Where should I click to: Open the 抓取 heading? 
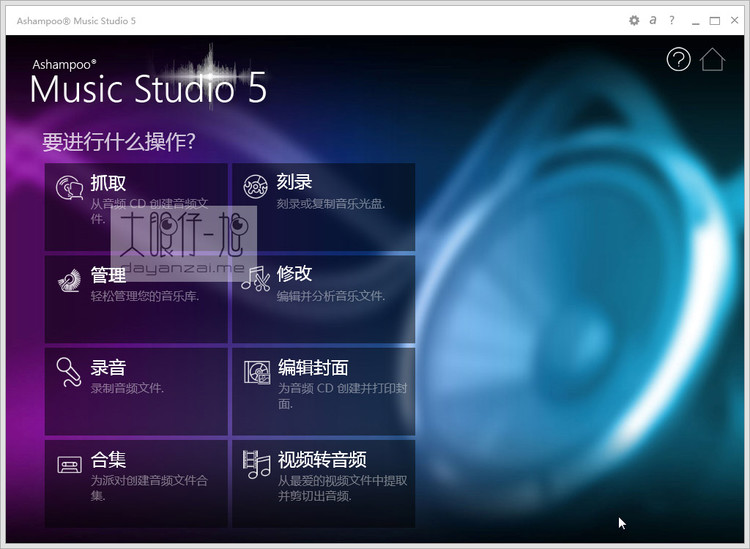pyautogui.click(x=108, y=183)
